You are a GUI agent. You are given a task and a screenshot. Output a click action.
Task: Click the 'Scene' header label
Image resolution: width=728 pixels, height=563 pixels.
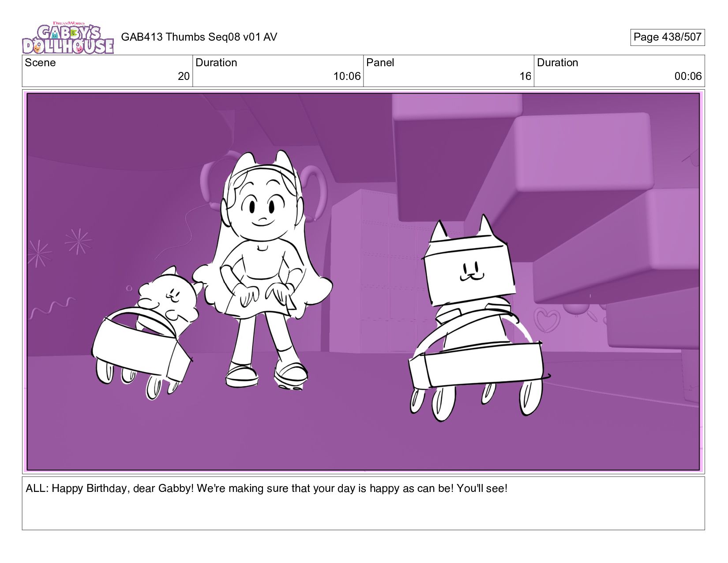pos(40,63)
